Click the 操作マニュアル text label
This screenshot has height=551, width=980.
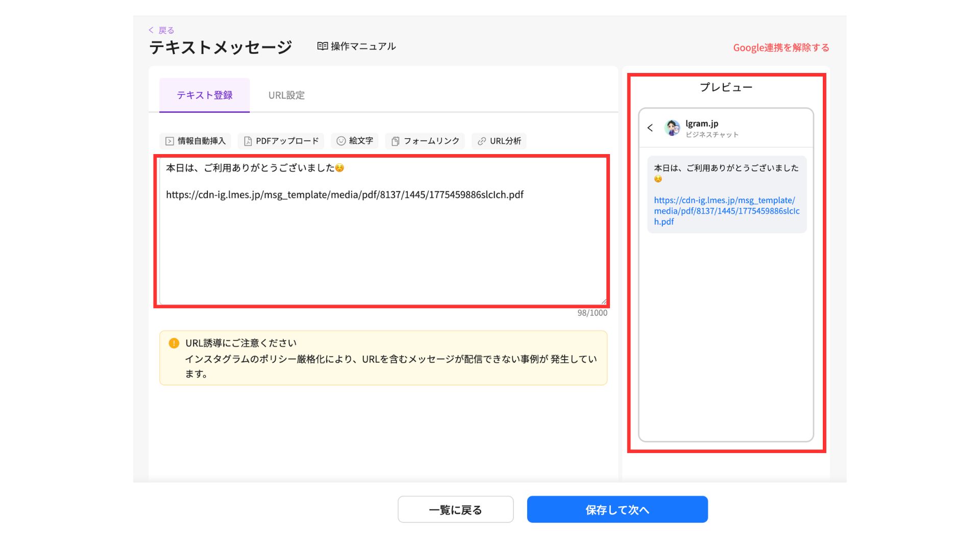pos(363,46)
